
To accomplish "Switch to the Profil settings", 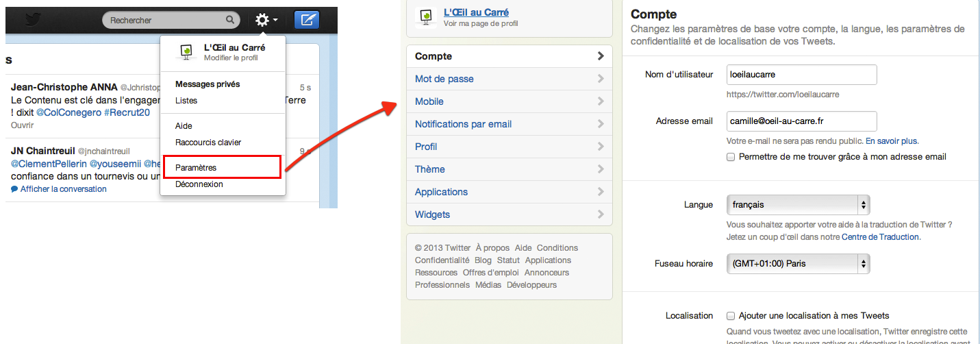I will tap(510, 147).
